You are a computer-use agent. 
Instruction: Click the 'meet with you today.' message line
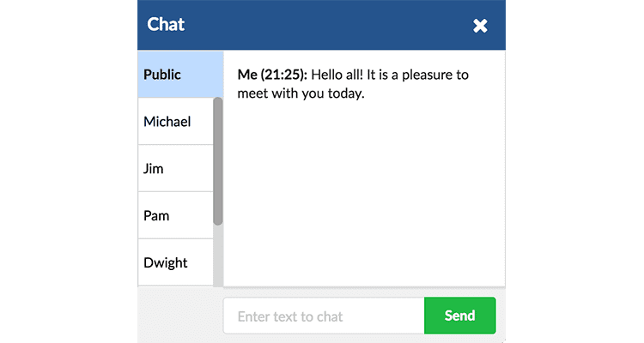[x=301, y=94]
